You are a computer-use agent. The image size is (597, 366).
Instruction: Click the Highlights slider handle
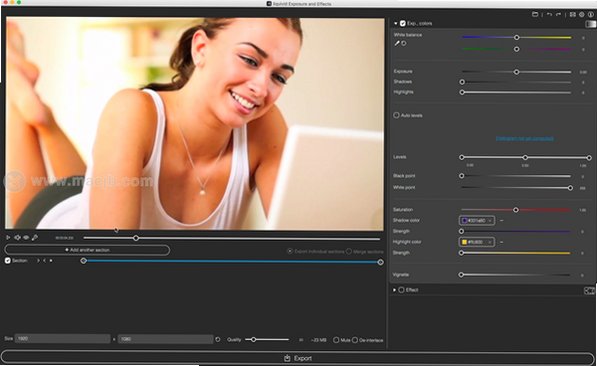[462, 92]
